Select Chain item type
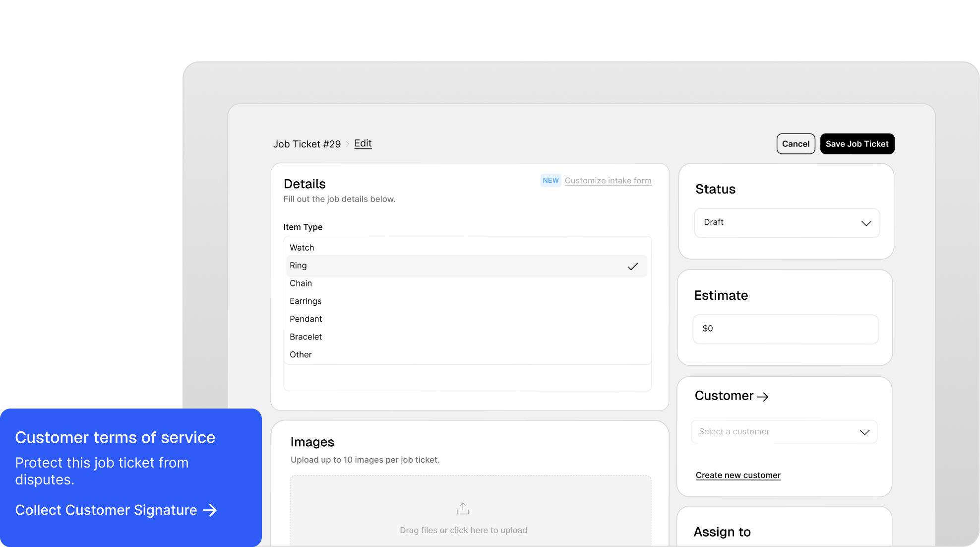This screenshot has height=547, width=980. tap(301, 283)
